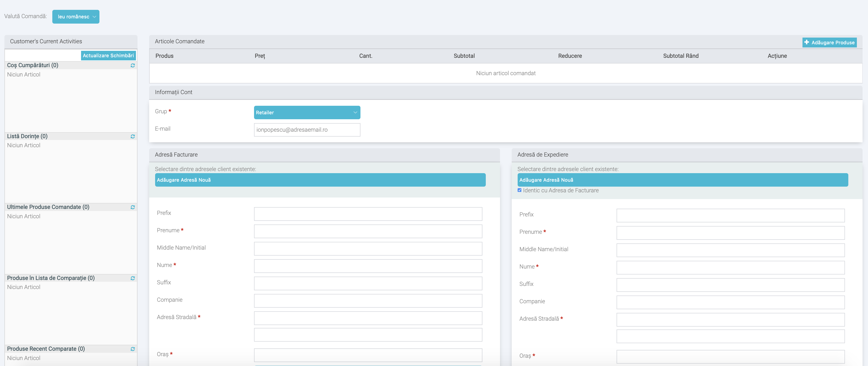868x366 pixels.
Task: Refresh the Listă Dorințe section icon
Action: pyautogui.click(x=133, y=136)
